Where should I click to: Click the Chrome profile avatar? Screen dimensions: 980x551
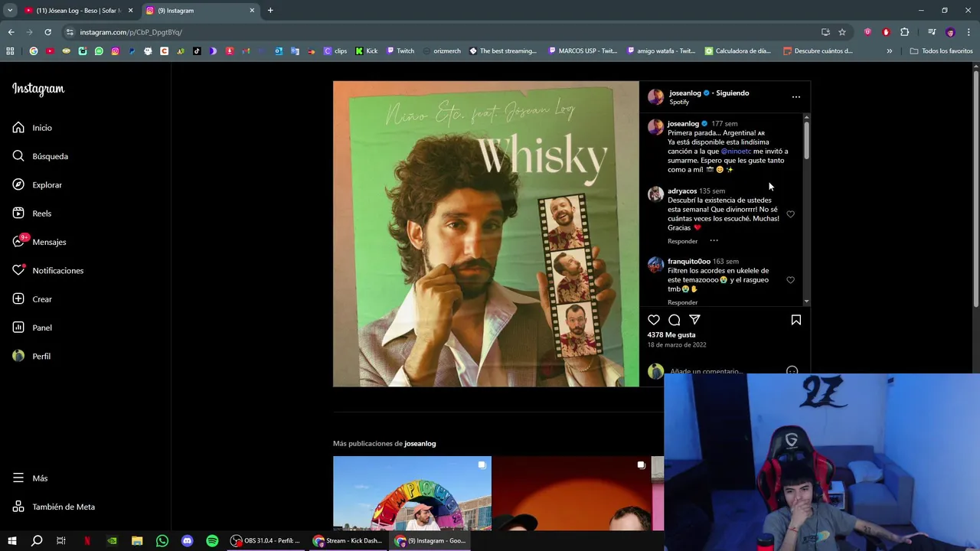(x=950, y=32)
